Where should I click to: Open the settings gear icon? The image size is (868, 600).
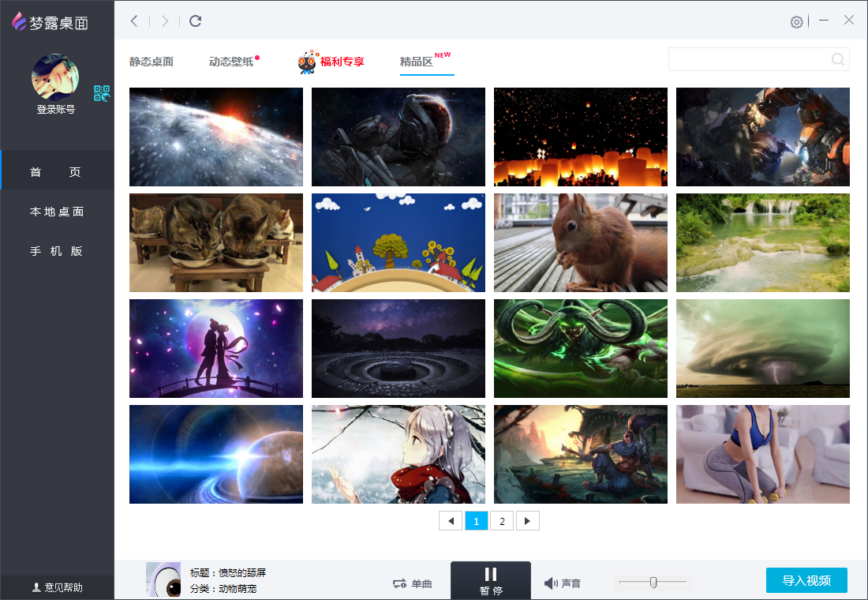797,21
